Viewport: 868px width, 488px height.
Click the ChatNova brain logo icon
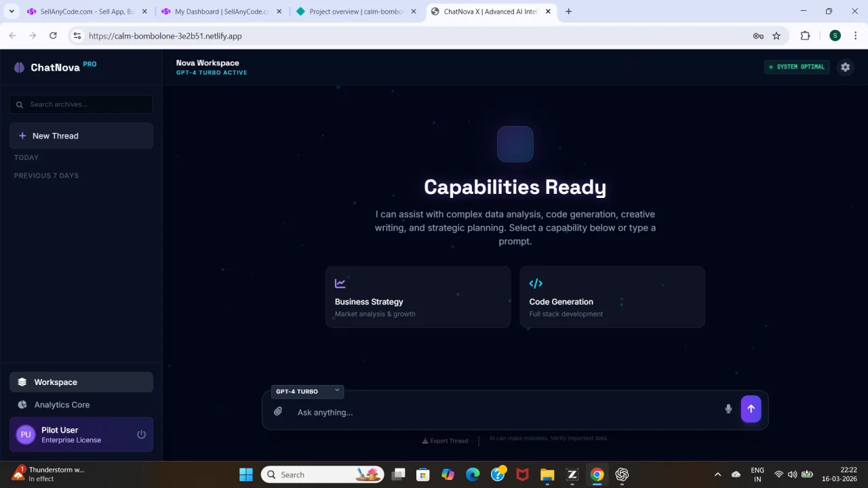[19, 67]
